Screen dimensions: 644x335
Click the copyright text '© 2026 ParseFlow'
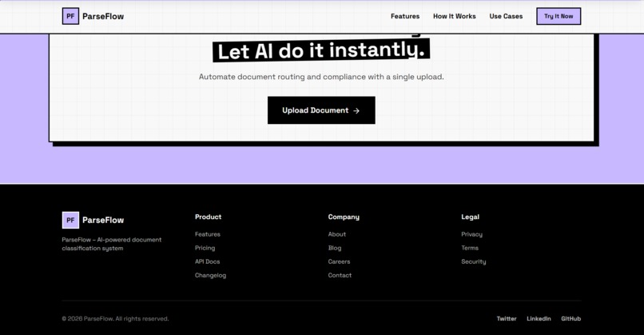[115, 318]
